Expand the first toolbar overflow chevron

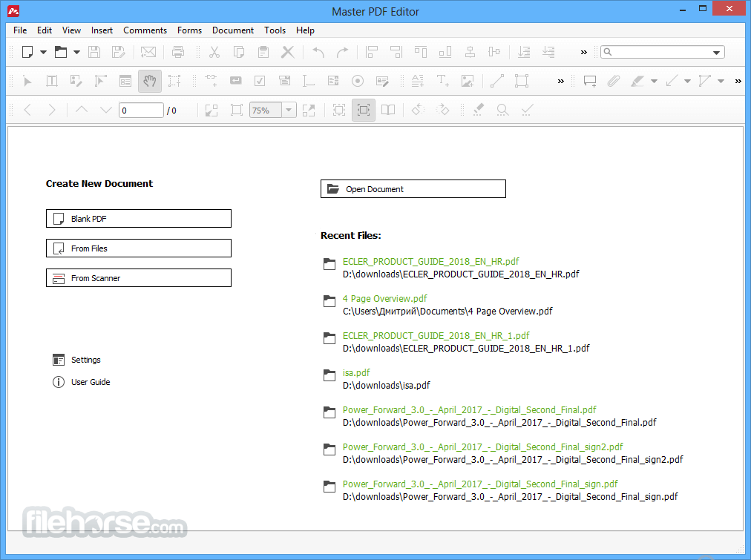pos(583,52)
